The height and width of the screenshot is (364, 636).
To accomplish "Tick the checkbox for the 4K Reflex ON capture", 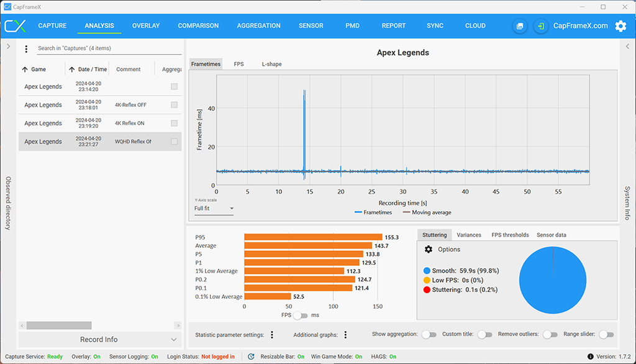I will click(x=175, y=123).
